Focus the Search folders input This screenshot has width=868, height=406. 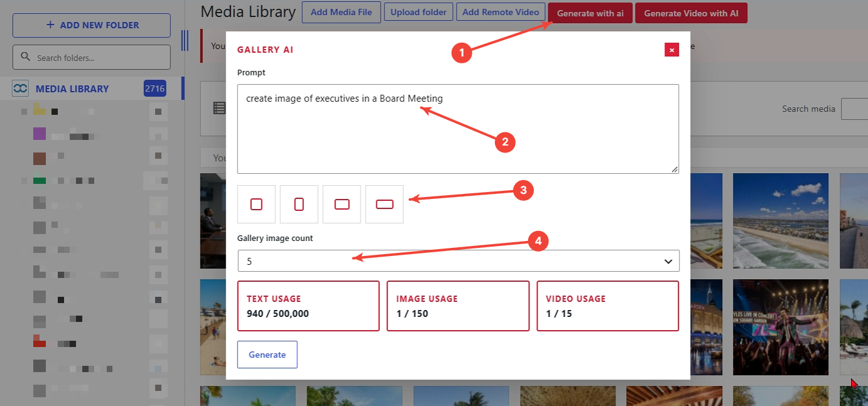[92, 57]
